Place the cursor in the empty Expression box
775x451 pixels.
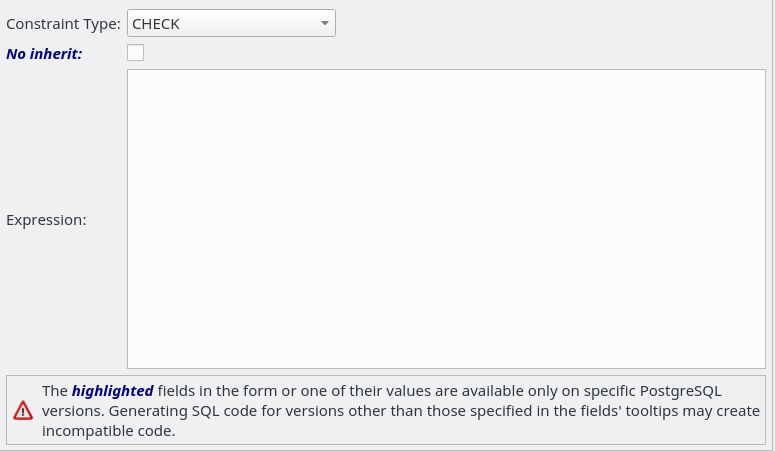(x=446, y=219)
